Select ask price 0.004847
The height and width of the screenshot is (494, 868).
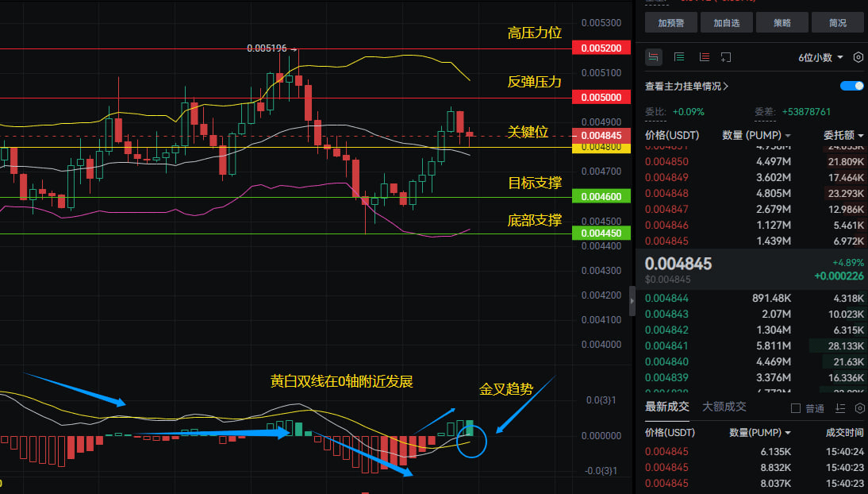click(x=666, y=209)
